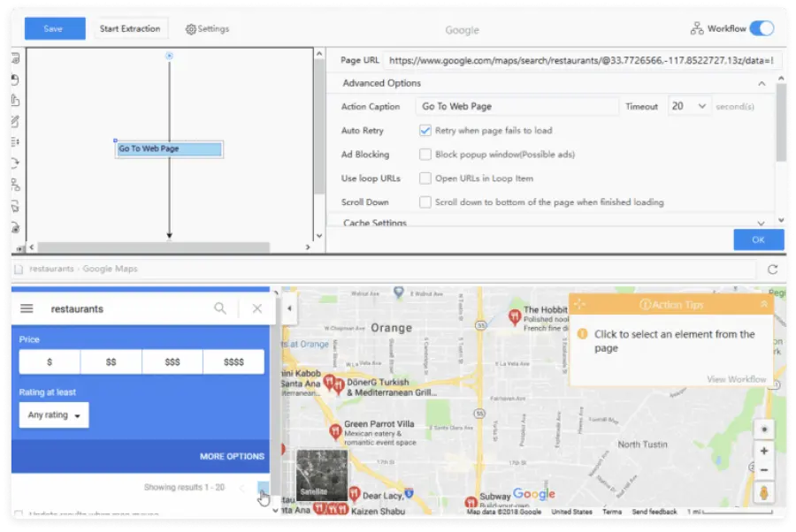Click the Action Caption text field
The image size is (796, 532).
[x=517, y=107]
